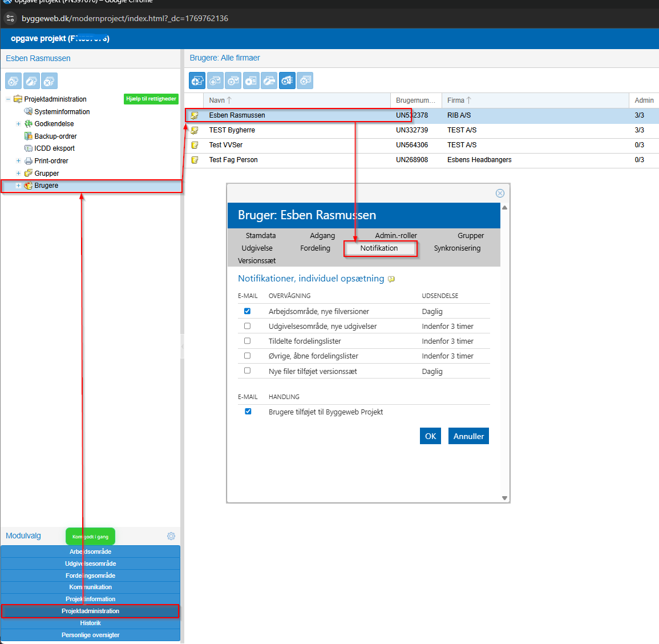
Task: Expand the Print-ordrer tree node
Action: 18,160
